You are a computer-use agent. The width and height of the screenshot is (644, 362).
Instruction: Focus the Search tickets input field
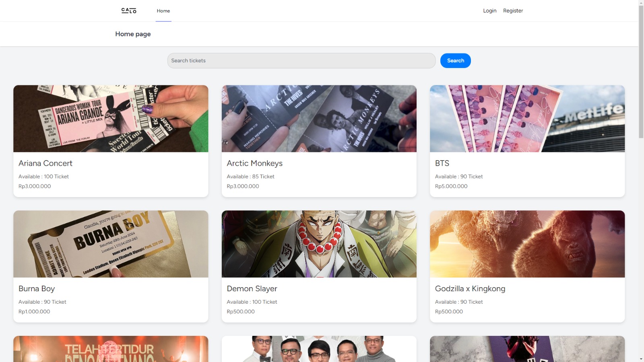(x=301, y=61)
